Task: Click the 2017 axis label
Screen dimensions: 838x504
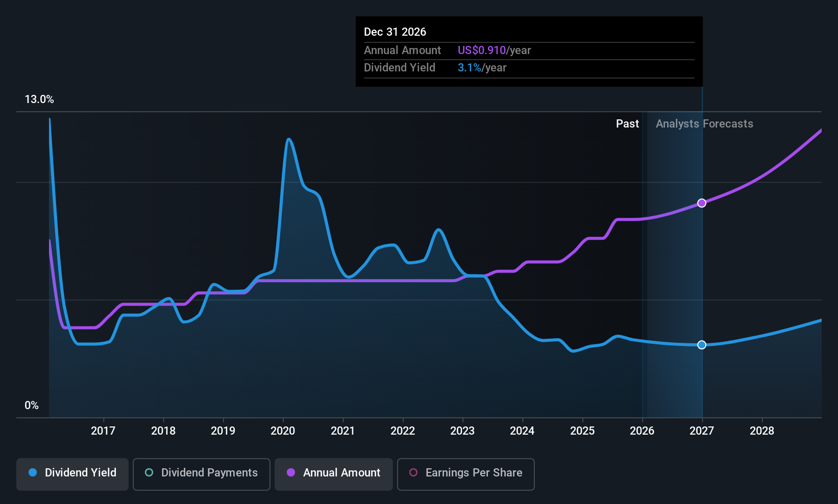Action: pos(103,431)
